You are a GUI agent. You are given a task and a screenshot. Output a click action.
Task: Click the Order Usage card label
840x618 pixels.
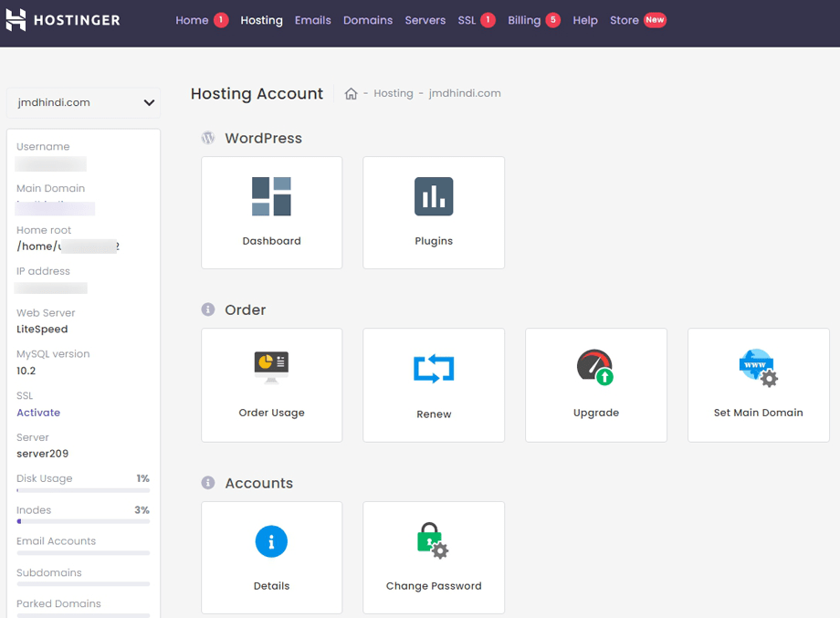click(x=271, y=413)
